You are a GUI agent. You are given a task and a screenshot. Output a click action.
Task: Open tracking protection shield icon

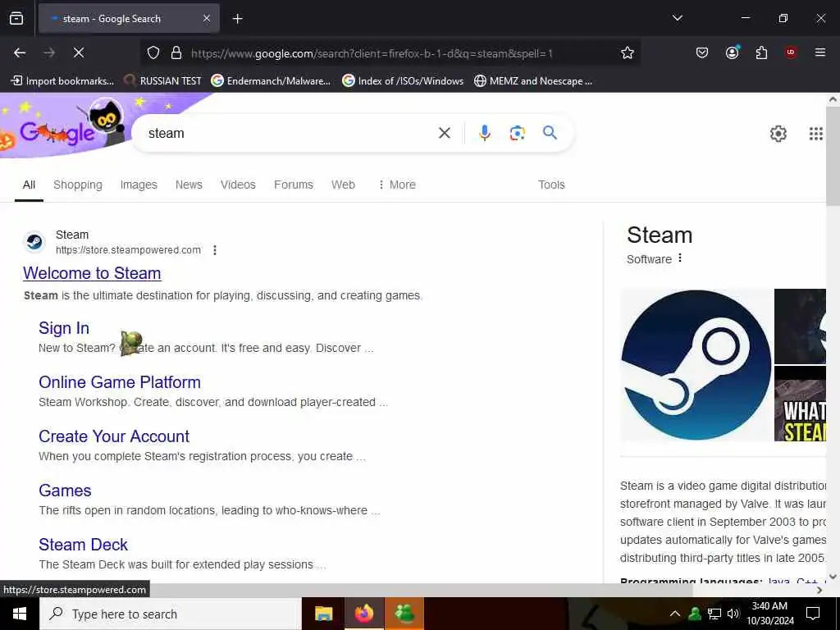coord(153,53)
